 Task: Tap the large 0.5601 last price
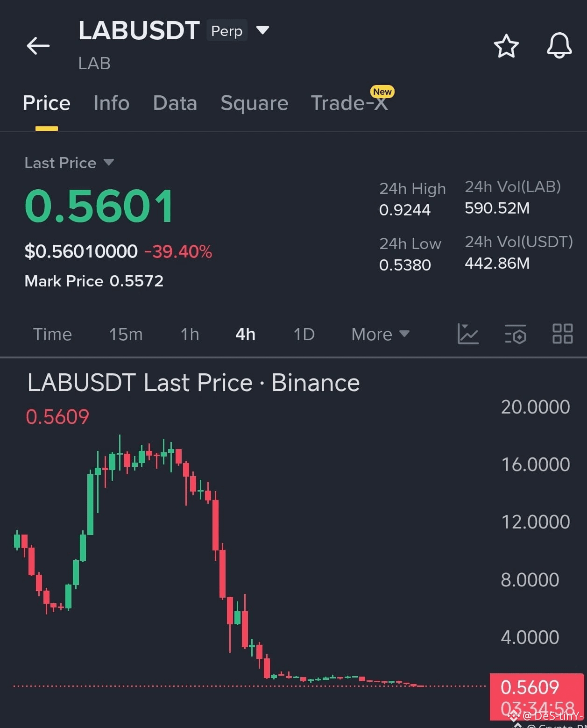[x=99, y=206]
